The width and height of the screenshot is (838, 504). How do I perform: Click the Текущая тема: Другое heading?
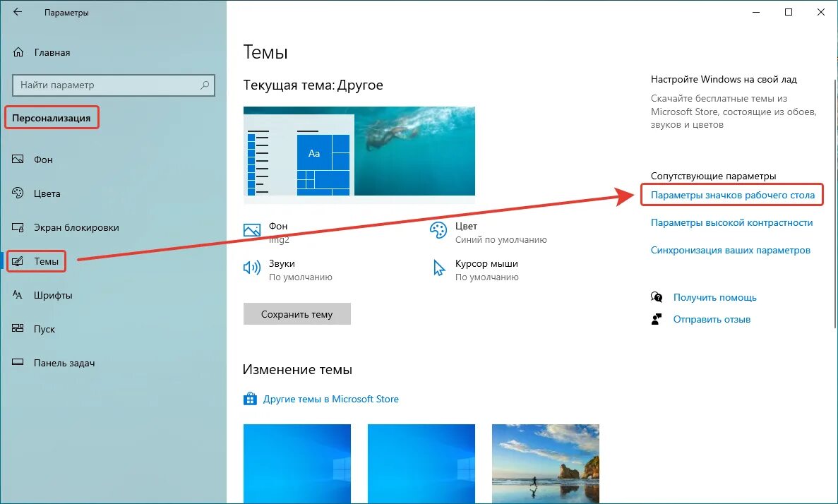[313, 85]
